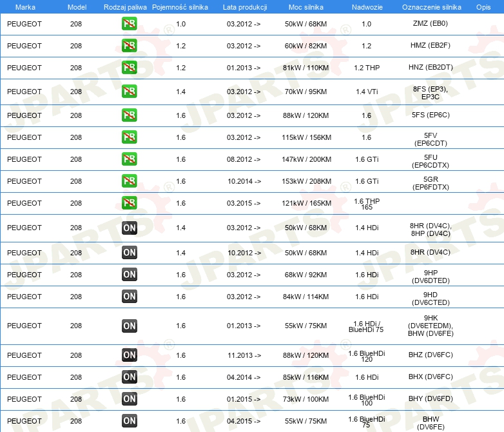Click the production date 01.2015 ->
This screenshot has height=432, width=504.
tap(244, 399)
